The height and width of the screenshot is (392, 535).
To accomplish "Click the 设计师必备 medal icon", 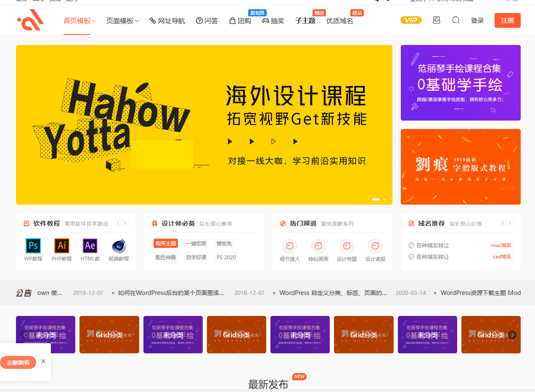I will tap(155, 224).
